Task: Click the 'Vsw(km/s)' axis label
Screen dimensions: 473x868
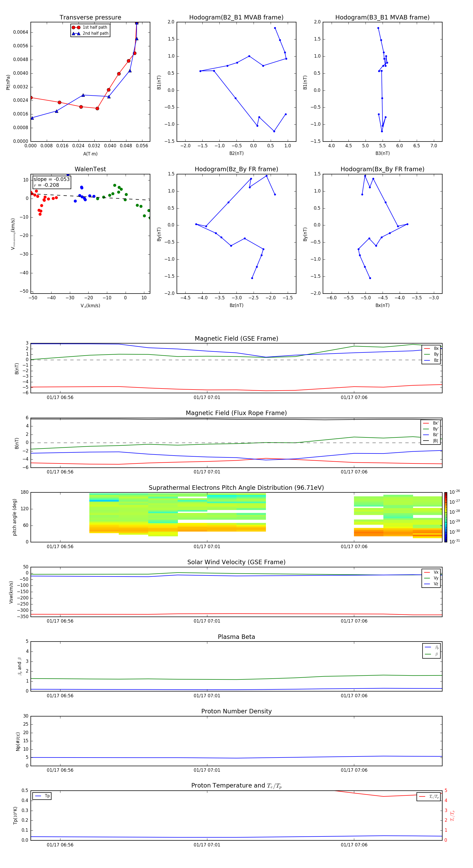Action: pos(11,592)
